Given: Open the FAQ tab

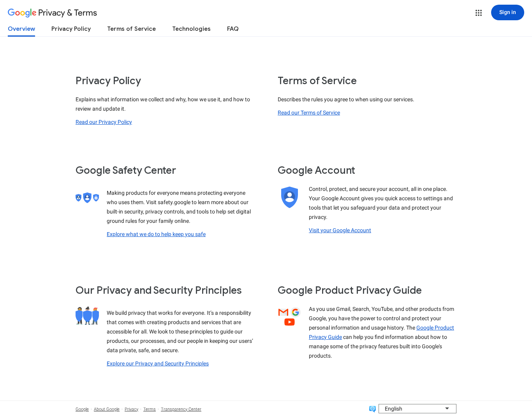Looking at the screenshot, I should point(233,29).
